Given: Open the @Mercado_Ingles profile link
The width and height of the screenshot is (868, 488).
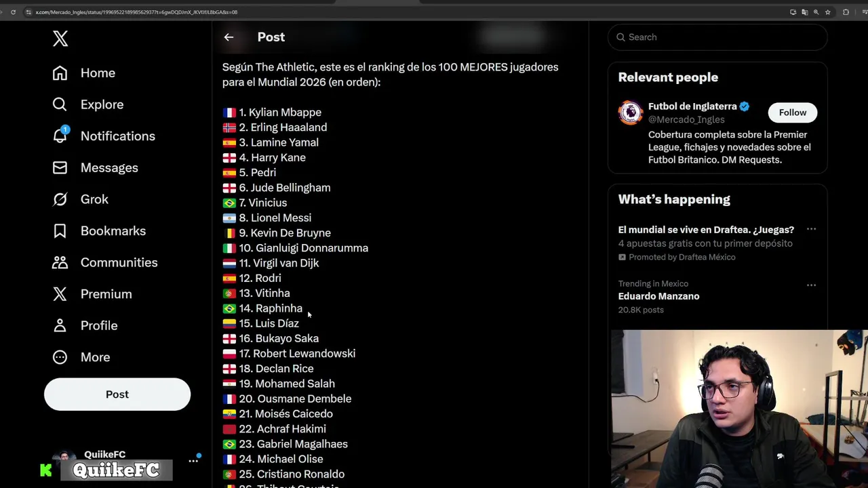Looking at the screenshot, I should coord(686,119).
